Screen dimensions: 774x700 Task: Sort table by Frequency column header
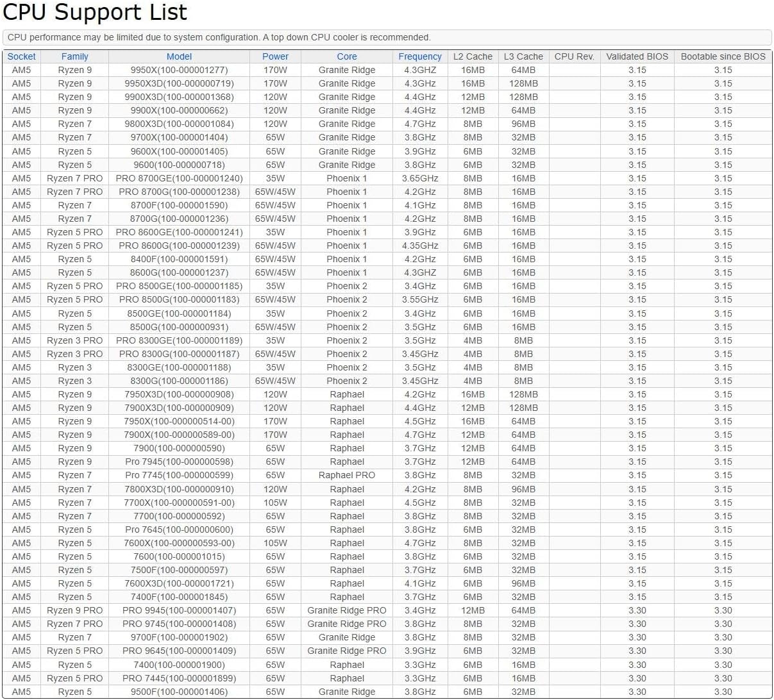pyautogui.click(x=420, y=56)
